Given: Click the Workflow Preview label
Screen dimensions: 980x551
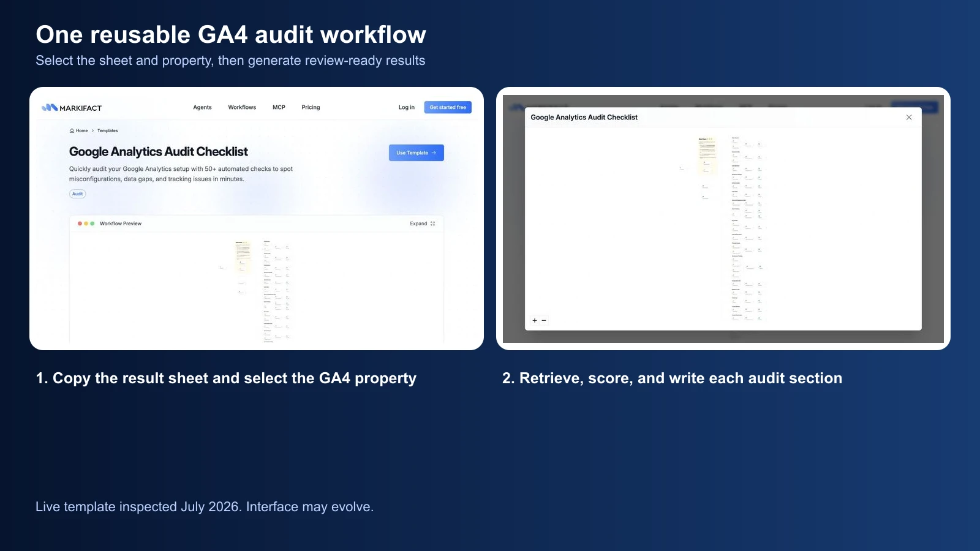Looking at the screenshot, I should pos(121,223).
